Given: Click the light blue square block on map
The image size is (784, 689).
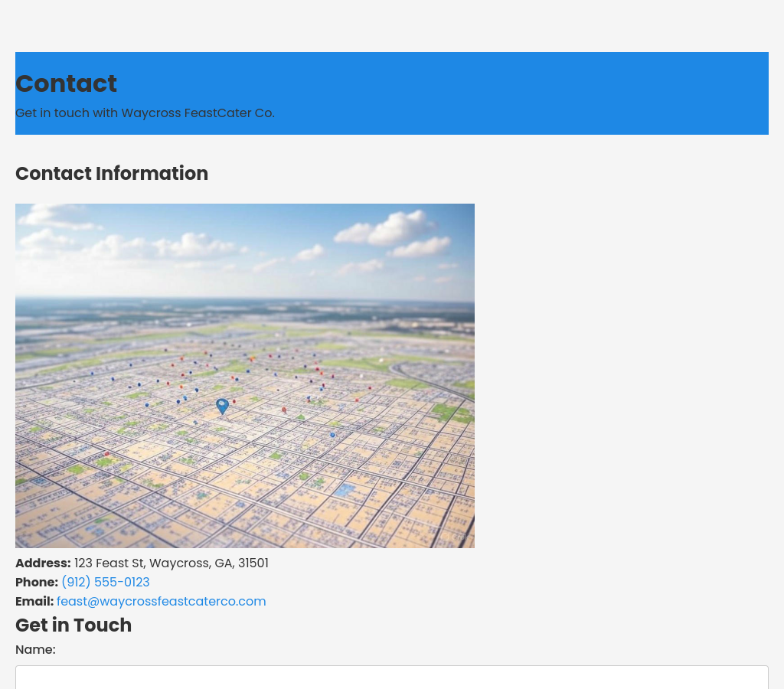Looking at the screenshot, I should (x=345, y=488).
